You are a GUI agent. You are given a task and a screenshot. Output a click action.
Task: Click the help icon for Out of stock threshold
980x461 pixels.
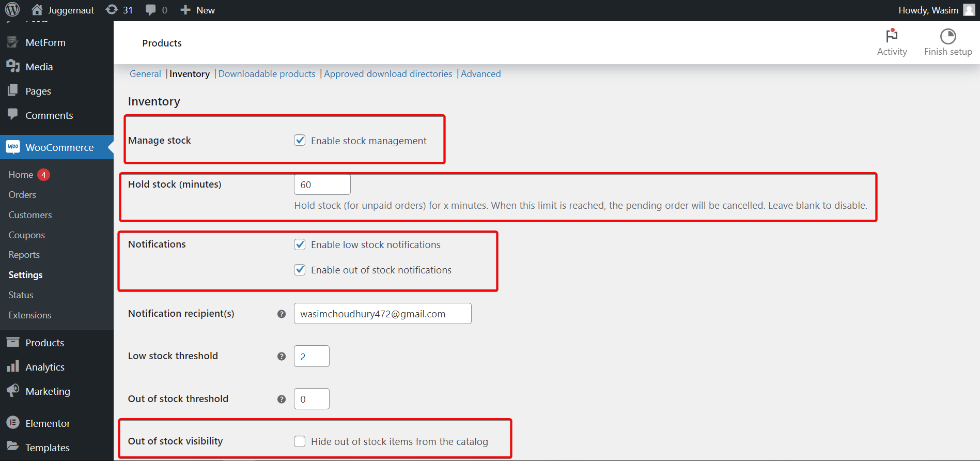click(x=282, y=399)
